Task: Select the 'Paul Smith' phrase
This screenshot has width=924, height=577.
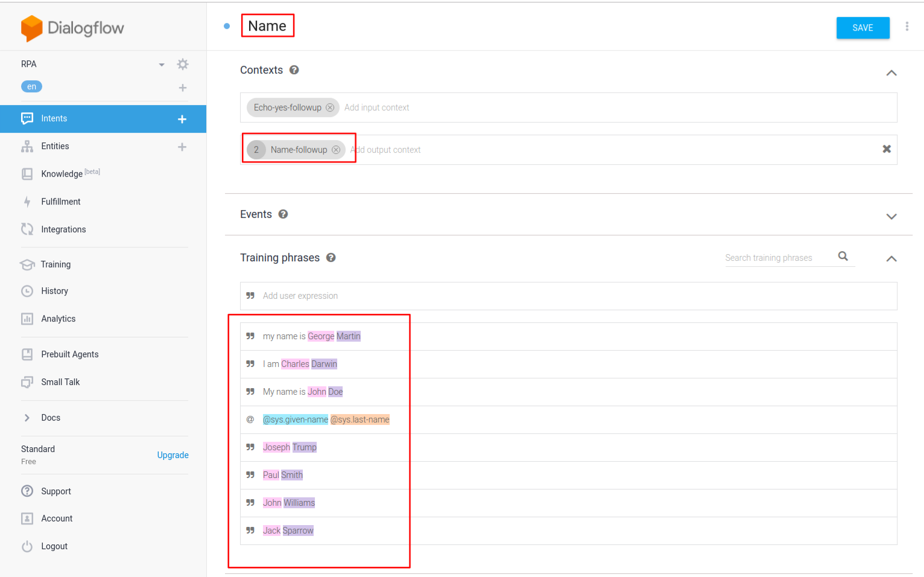Action: 283,475
